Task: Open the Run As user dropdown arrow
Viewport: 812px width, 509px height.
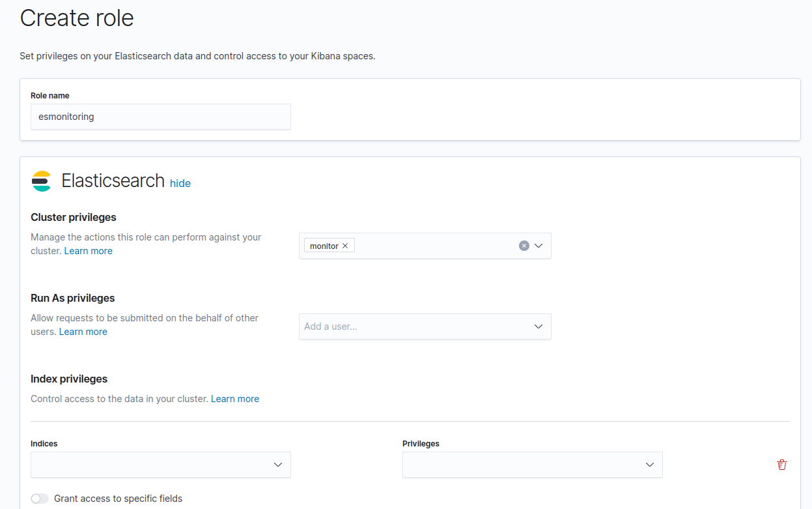Action: tap(539, 327)
